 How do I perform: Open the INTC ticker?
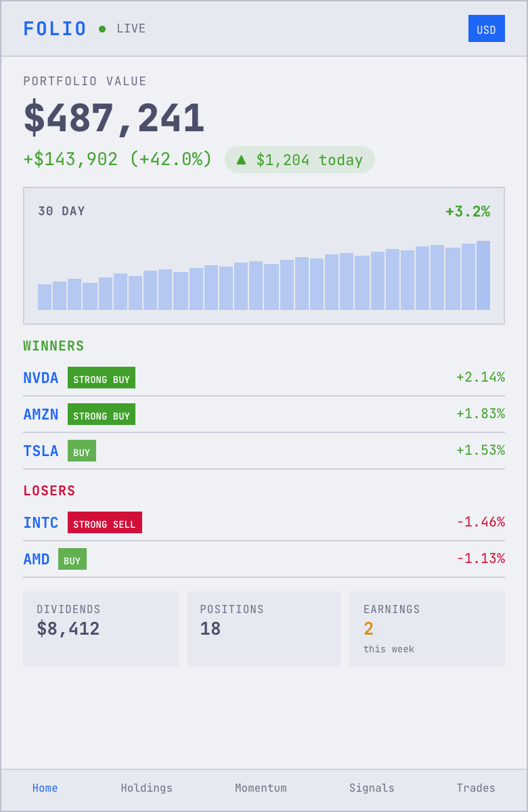[41, 523]
